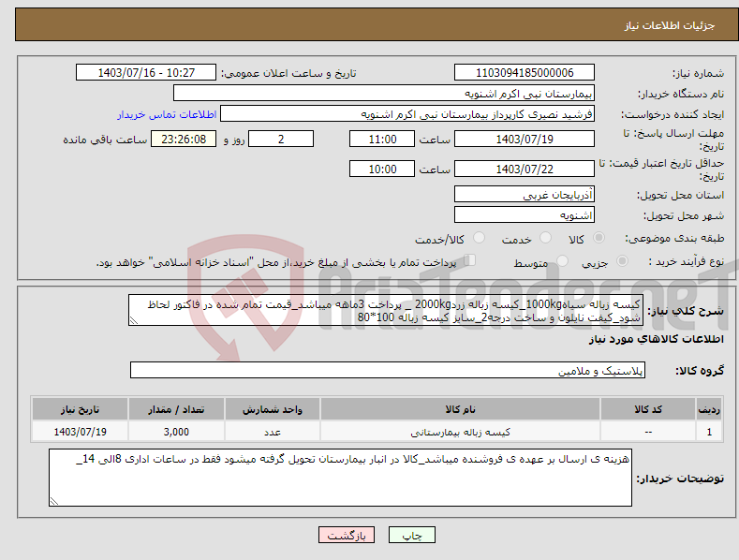Click the need number field 1103094185000006

525,73
